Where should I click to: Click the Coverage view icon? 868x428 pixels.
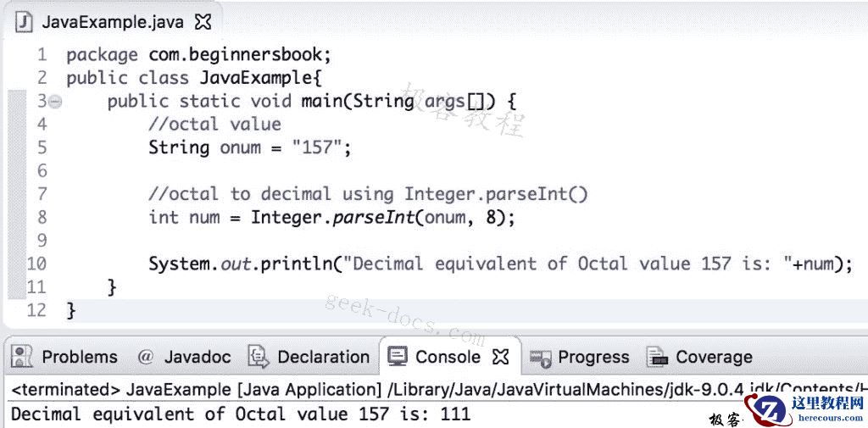point(656,357)
